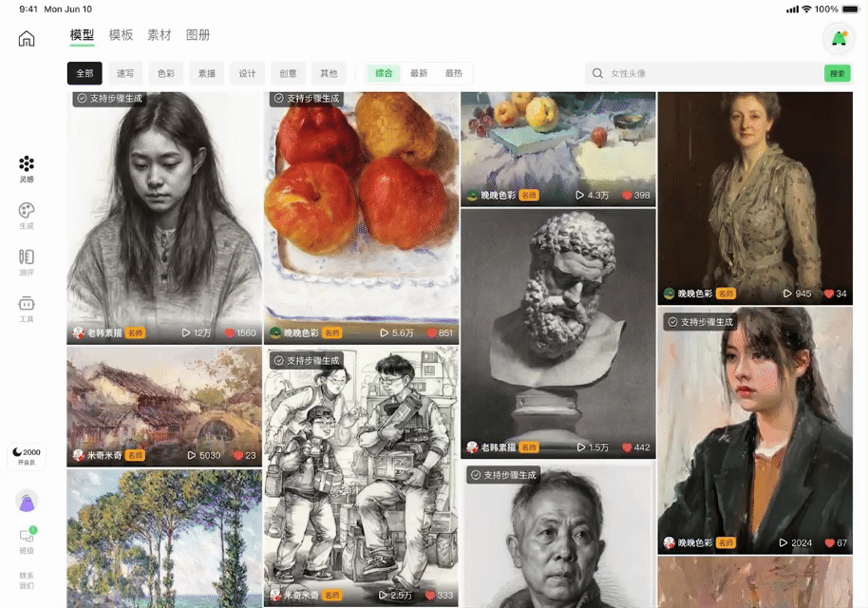Click the search magnifier icon
Image resolution: width=868 pixels, height=608 pixels.
point(597,73)
